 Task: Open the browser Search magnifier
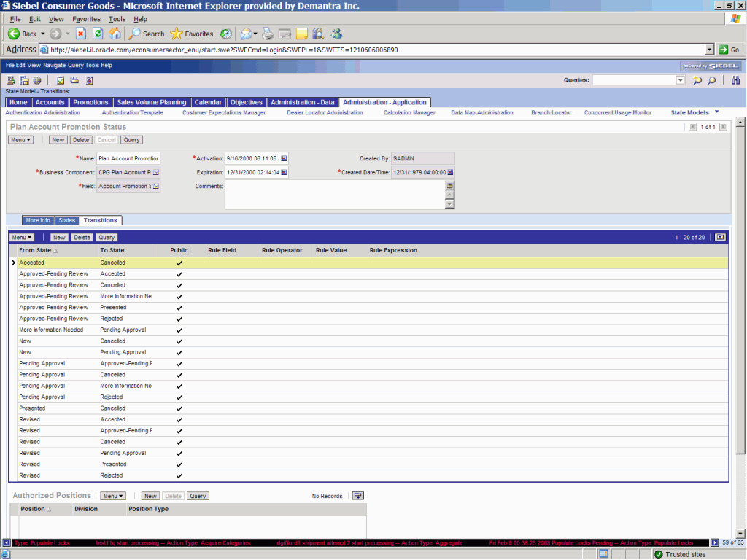pos(135,34)
